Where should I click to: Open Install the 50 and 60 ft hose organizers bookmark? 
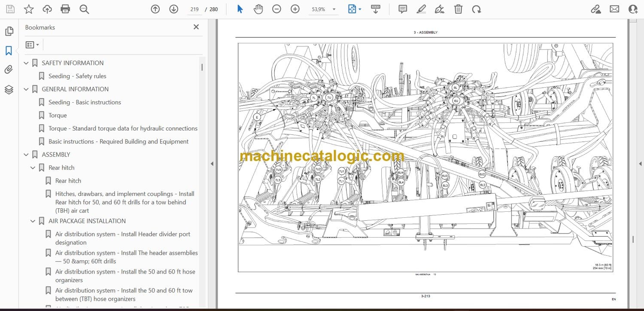[x=125, y=276]
